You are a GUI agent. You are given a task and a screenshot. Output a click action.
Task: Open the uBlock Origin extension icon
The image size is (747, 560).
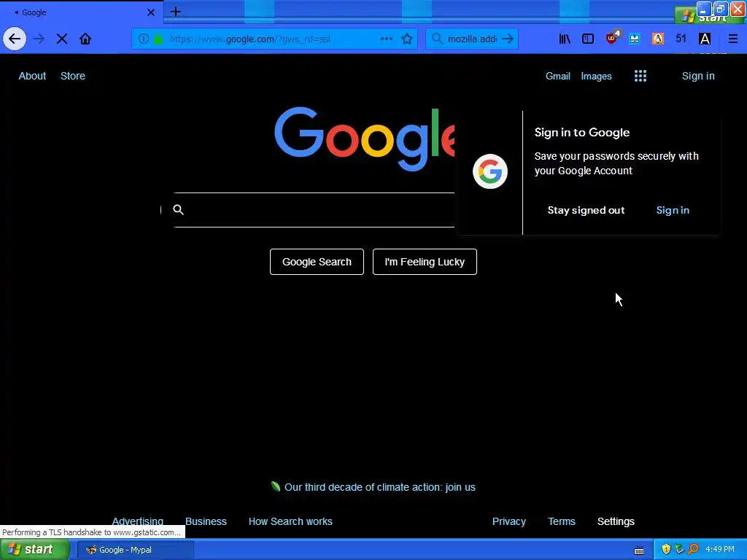click(x=612, y=38)
